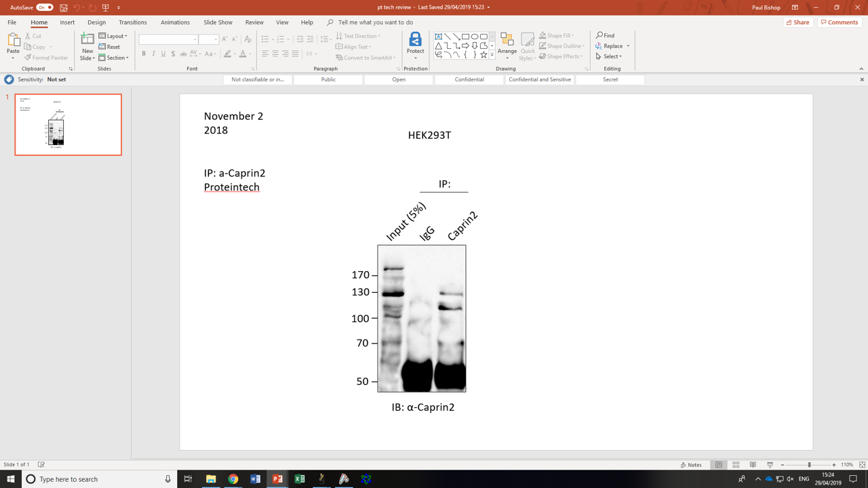The image size is (868, 488).
Task: Open the Animations tab
Action: point(175,22)
